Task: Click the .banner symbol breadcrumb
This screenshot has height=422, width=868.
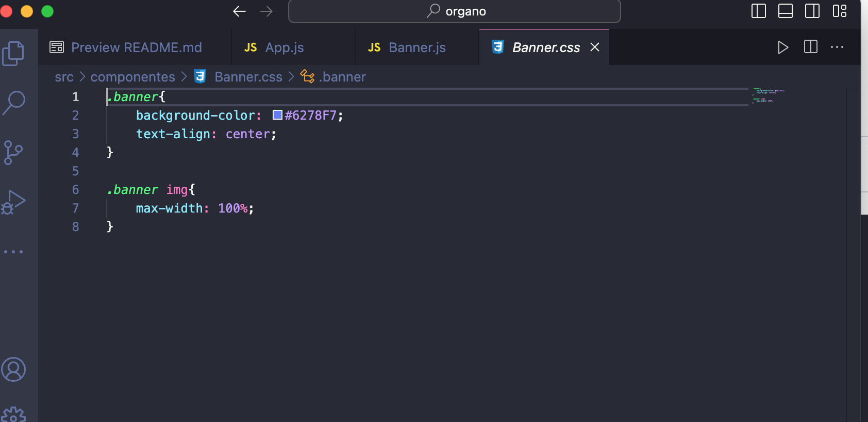Action: coord(342,77)
